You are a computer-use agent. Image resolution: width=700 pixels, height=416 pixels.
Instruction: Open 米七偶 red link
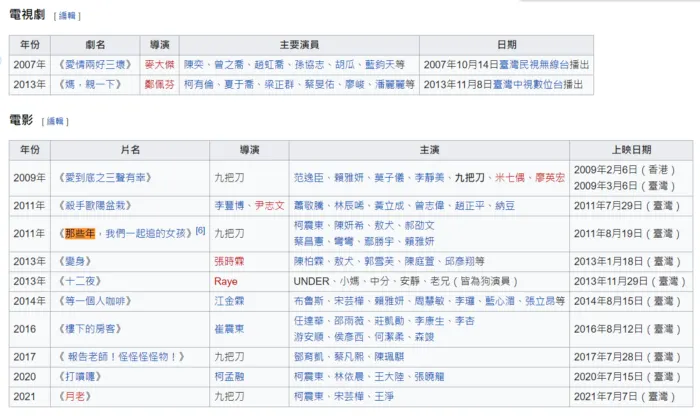(509, 178)
